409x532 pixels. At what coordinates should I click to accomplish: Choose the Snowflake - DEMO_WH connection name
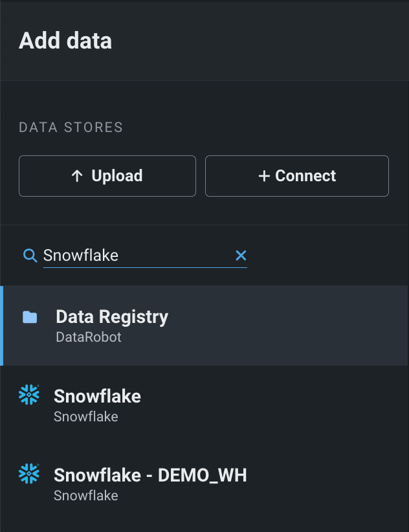150,475
